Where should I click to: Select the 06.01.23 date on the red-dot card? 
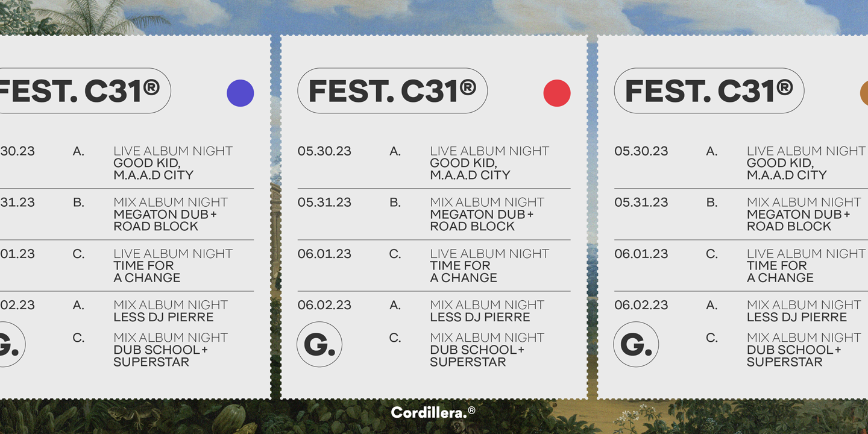coord(324,254)
